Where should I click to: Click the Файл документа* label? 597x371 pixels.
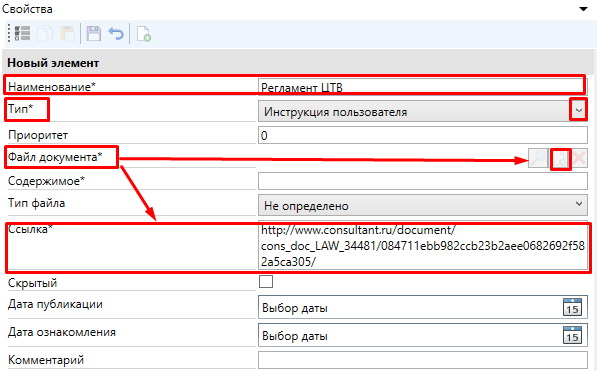click(55, 157)
